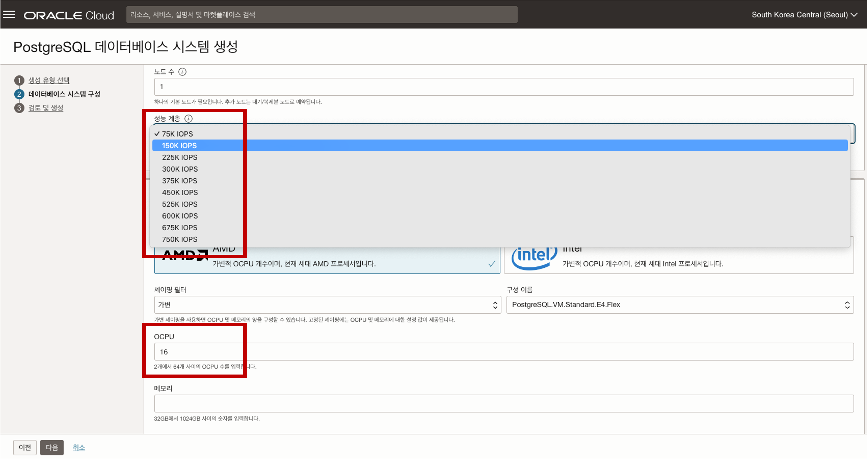The image size is (868, 459).
Task: Open the South Korea Central region selector
Action: (x=804, y=15)
